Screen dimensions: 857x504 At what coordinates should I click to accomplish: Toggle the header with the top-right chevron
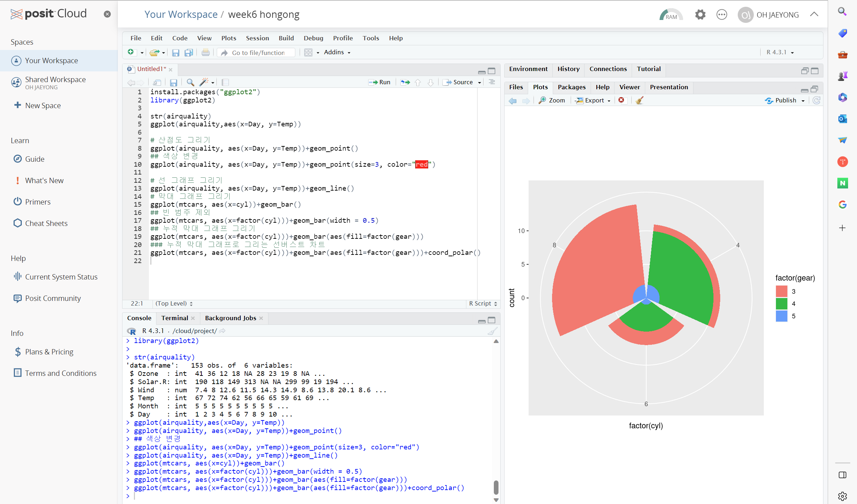point(814,14)
